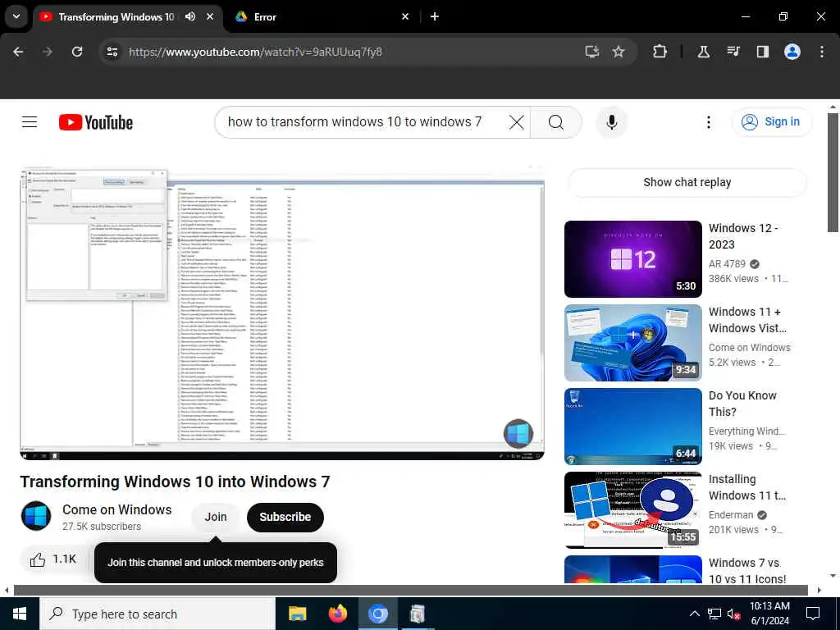Show hidden tray icons chevron
840x630 pixels.
(x=694, y=614)
